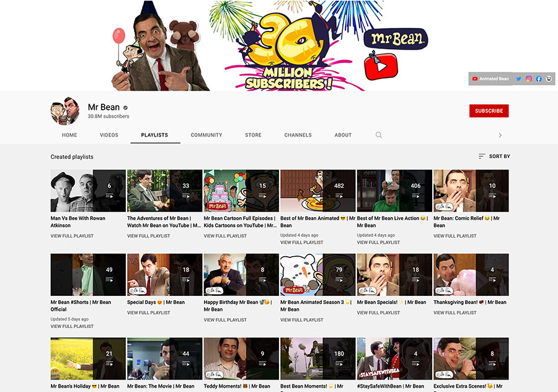Click the Animated Bean banner link
The width and height of the screenshot is (558, 392).
tap(490, 79)
